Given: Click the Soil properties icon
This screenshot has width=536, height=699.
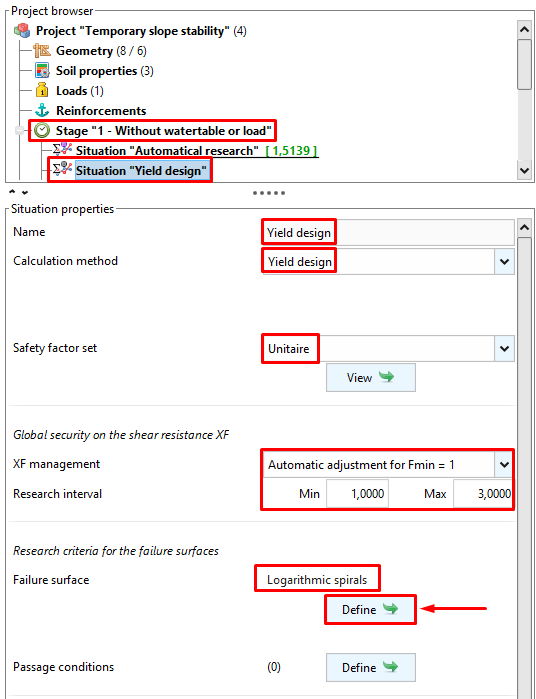Looking at the screenshot, I should point(42,71).
